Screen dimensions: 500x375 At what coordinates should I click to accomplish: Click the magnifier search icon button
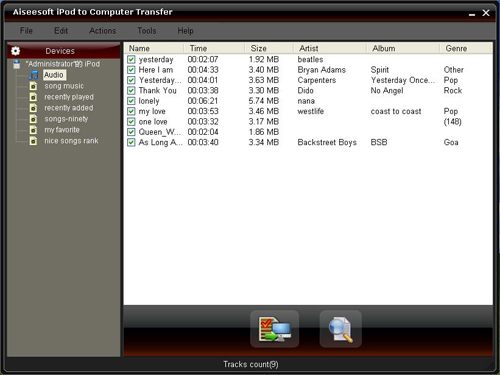pyautogui.click(x=340, y=329)
